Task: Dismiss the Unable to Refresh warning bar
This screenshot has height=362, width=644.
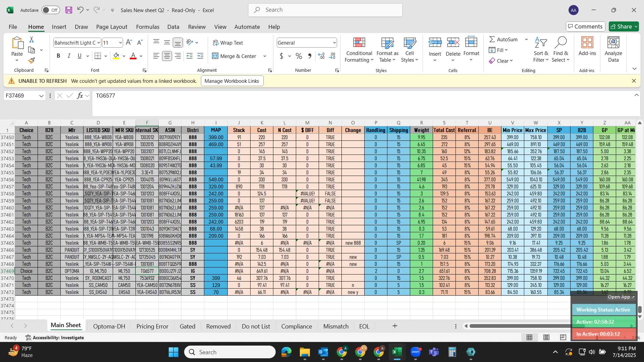Action: tap(634, 81)
